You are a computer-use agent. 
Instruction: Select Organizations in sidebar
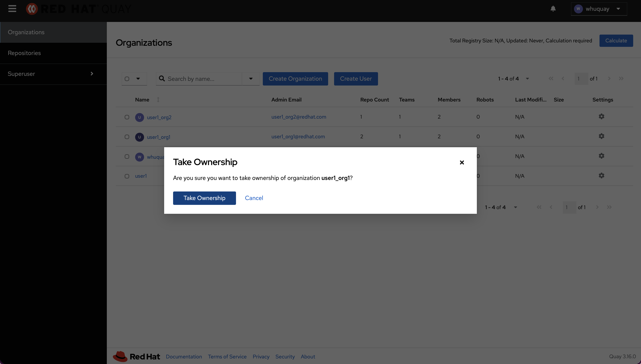pyautogui.click(x=26, y=32)
